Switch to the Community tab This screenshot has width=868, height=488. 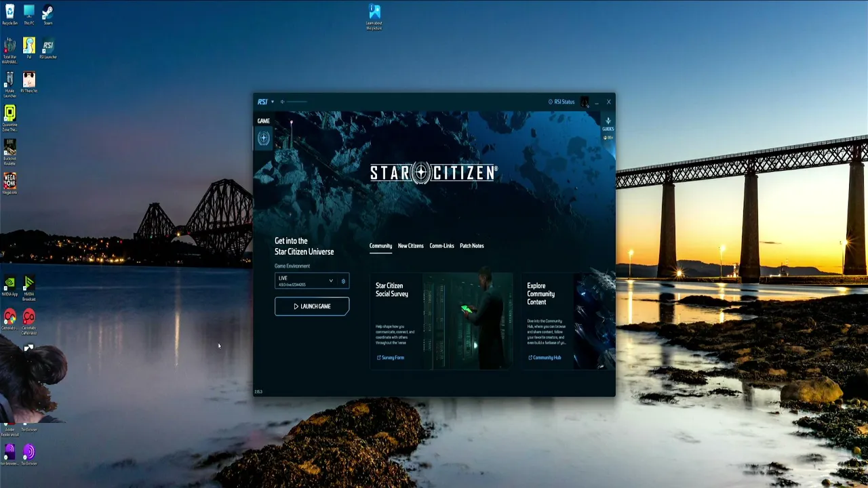click(x=380, y=246)
